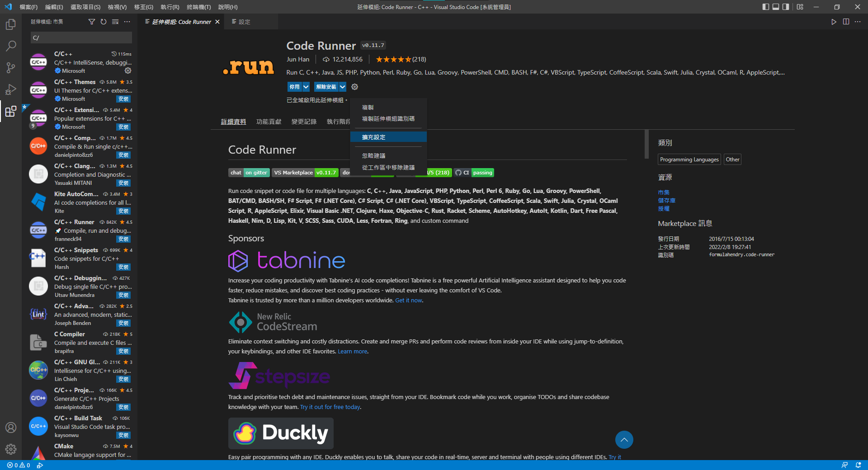Open the 檢視(V) menu
This screenshot has width=868, height=470.
pos(117,7)
